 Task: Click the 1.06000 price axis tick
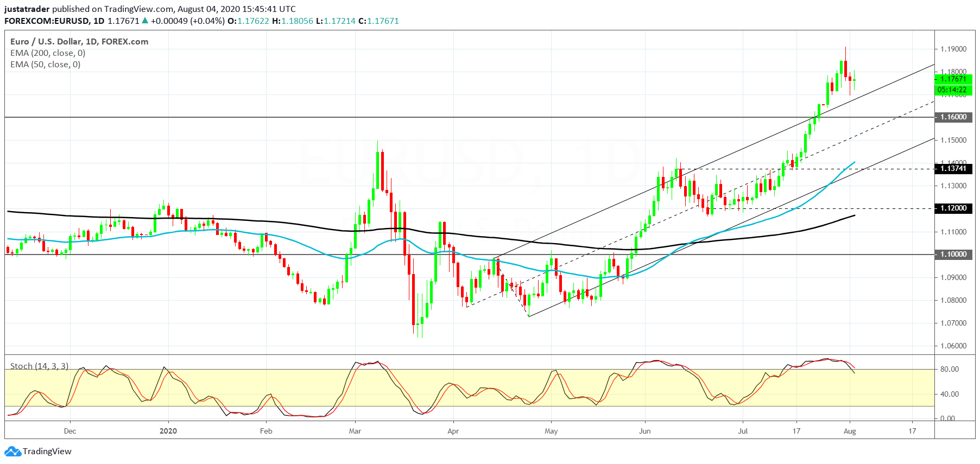(953, 346)
